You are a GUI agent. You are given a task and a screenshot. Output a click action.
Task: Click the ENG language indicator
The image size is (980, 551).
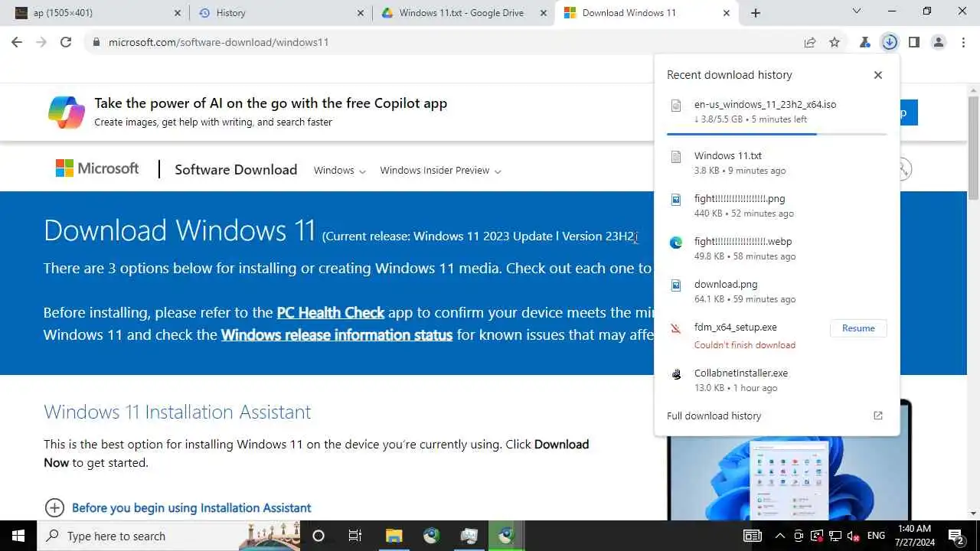point(876,536)
